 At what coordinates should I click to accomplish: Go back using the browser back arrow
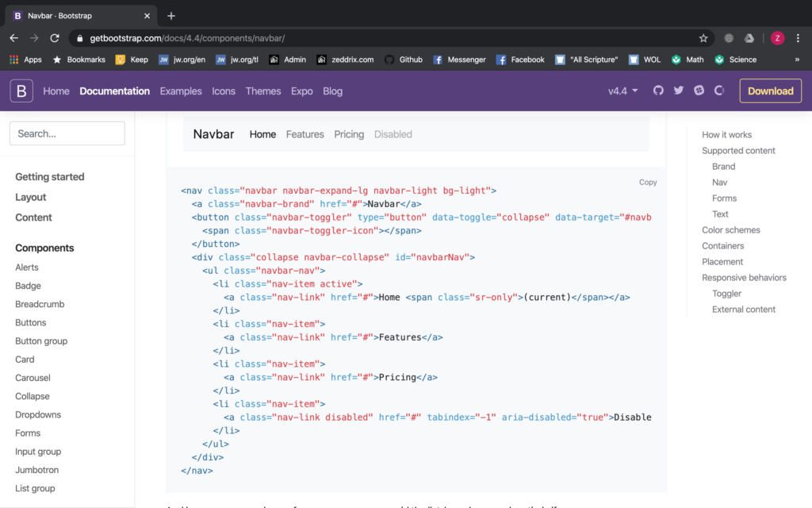[x=14, y=38]
